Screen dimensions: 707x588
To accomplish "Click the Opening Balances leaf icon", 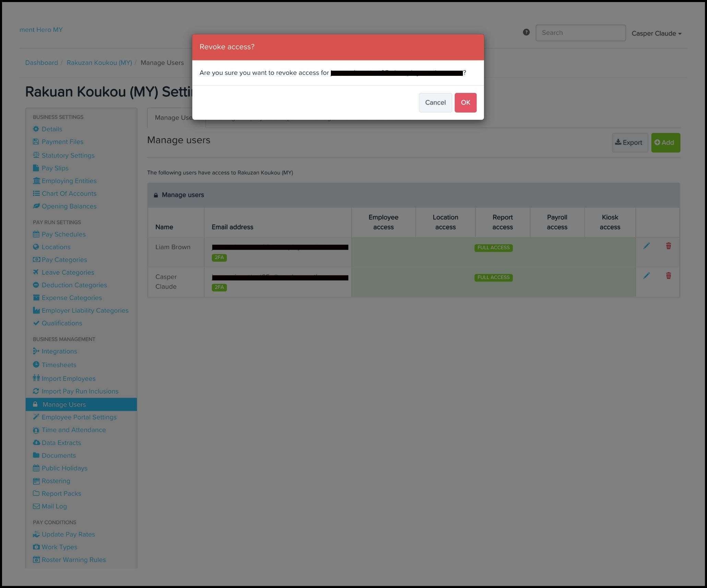I will pyautogui.click(x=36, y=206).
